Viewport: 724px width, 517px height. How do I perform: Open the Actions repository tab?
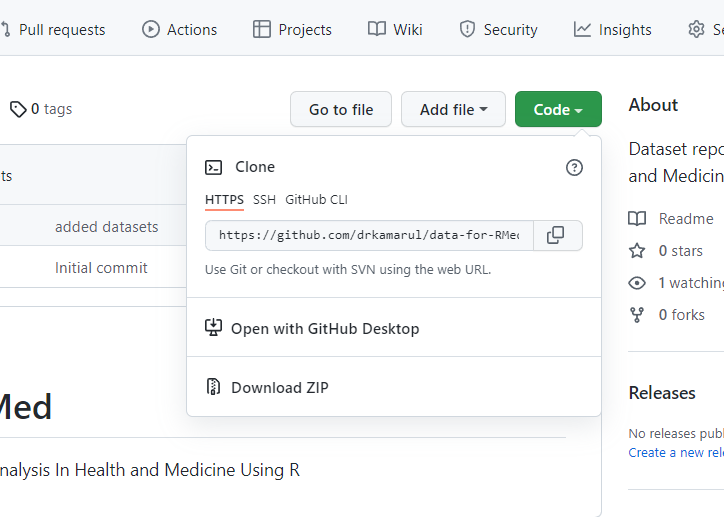click(180, 29)
